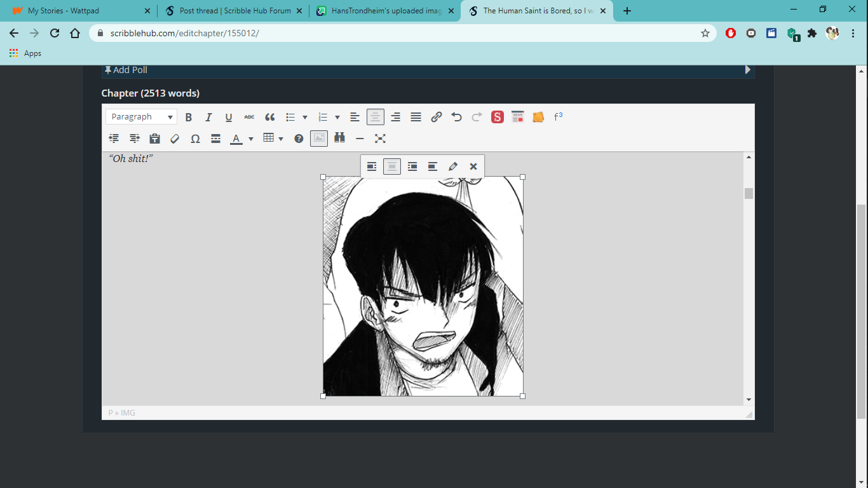Switch to the Scribble Hub Forum tab
Screen dimensions: 868x488
(x=233, y=11)
